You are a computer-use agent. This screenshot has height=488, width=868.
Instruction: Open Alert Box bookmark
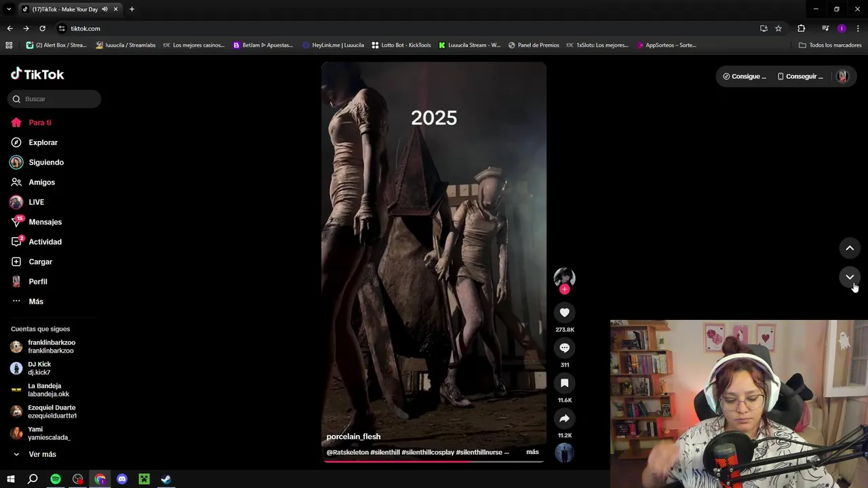tap(56, 45)
